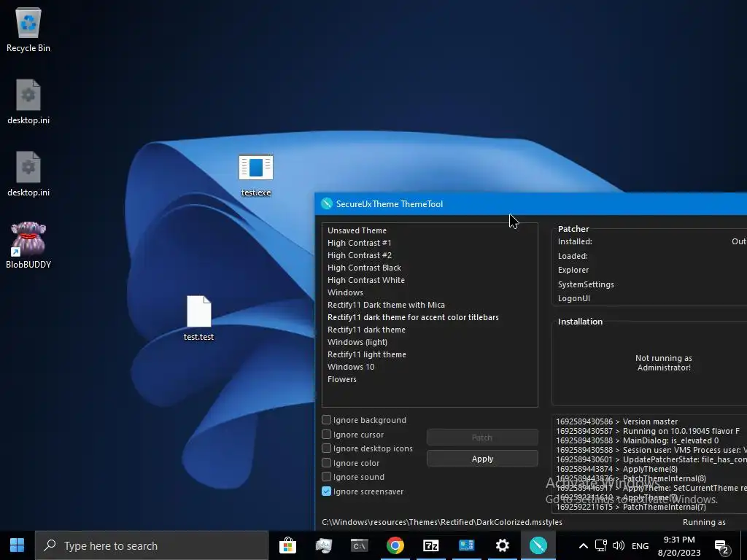Open the control panel taskbar icon
This screenshot has width=747, height=560.
click(x=466, y=545)
